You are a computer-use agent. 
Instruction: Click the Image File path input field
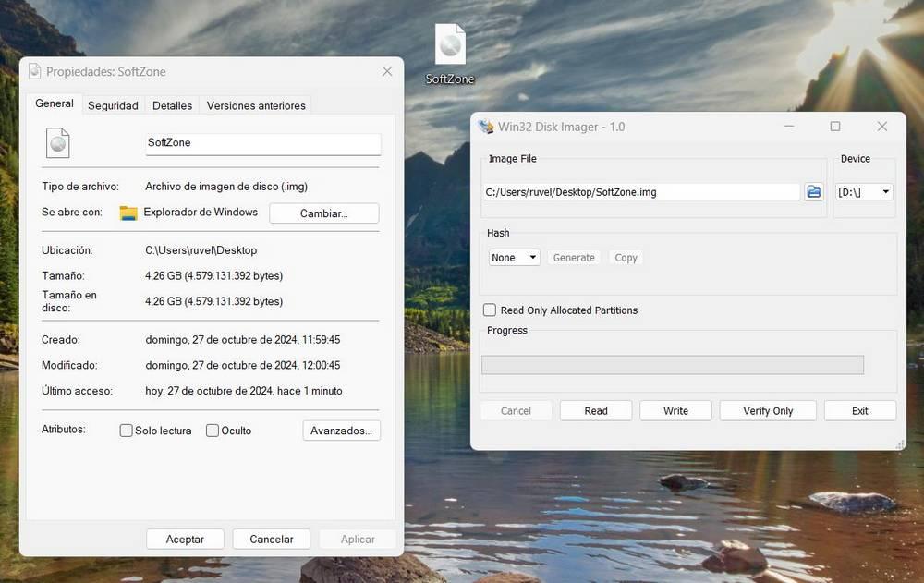point(641,192)
